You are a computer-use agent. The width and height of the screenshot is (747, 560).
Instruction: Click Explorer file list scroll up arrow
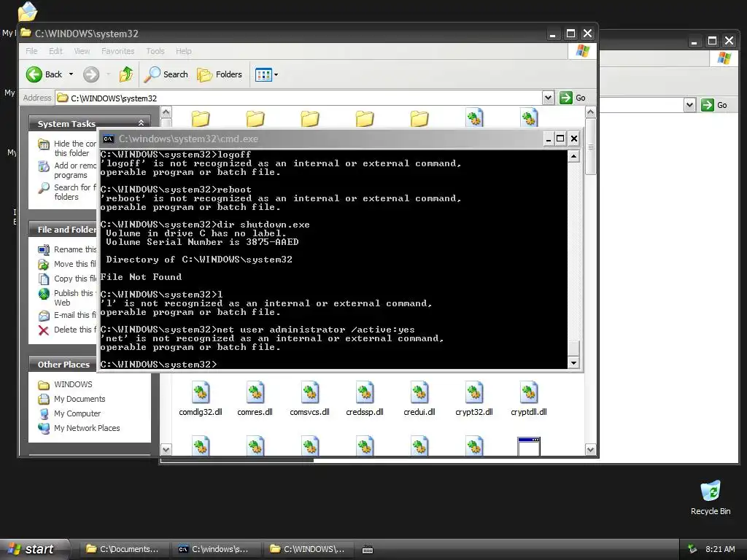(590, 112)
